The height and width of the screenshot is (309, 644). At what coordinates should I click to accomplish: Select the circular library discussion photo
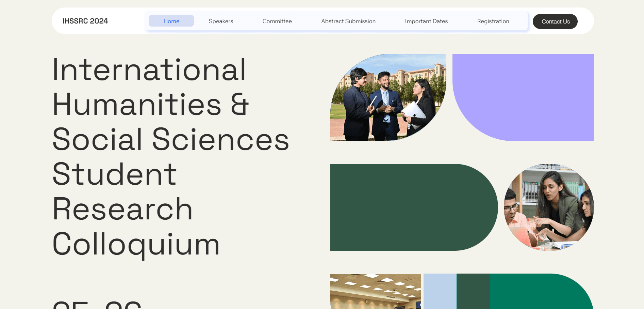tap(549, 207)
